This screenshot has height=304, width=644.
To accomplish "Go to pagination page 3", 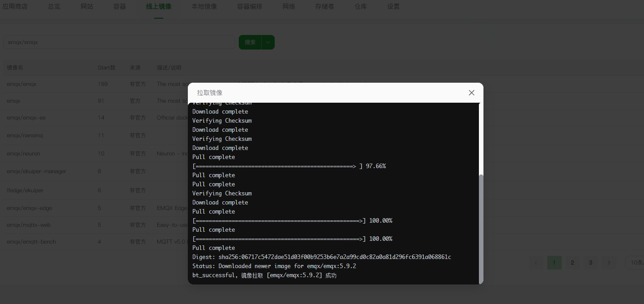I will pyautogui.click(x=591, y=263).
